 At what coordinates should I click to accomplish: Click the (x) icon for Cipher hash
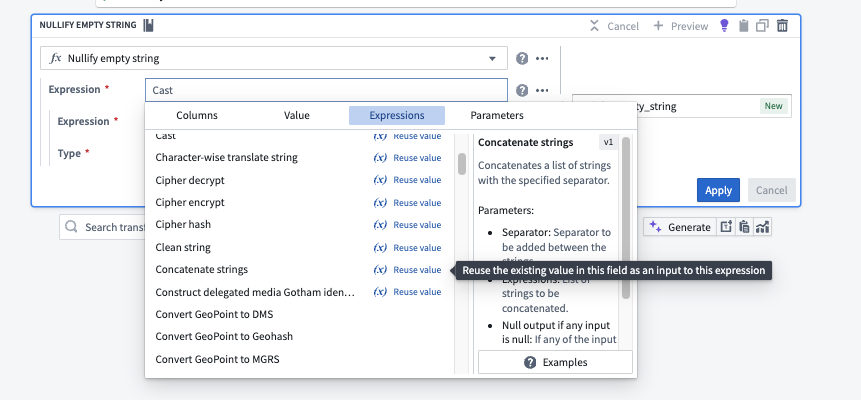click(x=380, y=225)
